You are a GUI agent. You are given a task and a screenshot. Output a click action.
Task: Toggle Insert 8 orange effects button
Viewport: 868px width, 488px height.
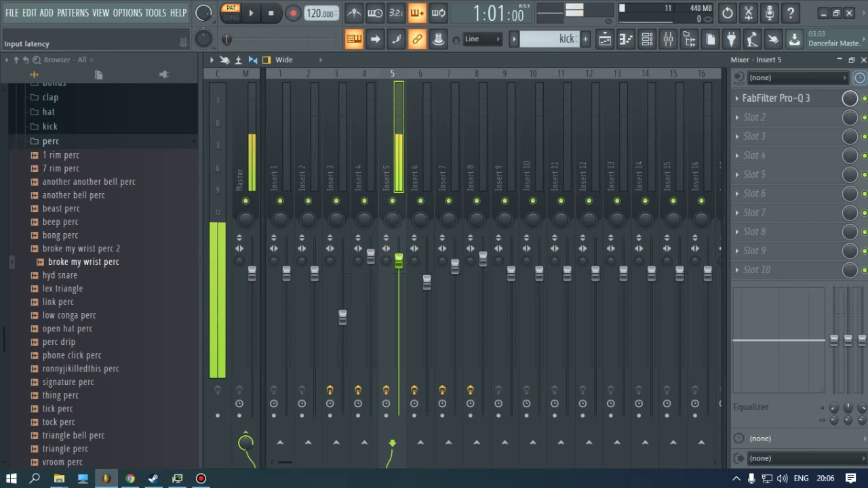(x=470, y=390)
